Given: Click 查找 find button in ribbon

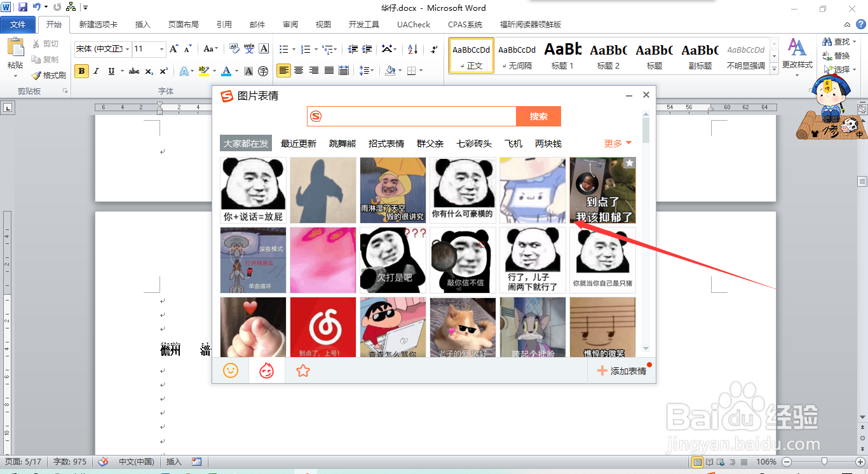Looking at the screenshot, I should click(837, 42).
